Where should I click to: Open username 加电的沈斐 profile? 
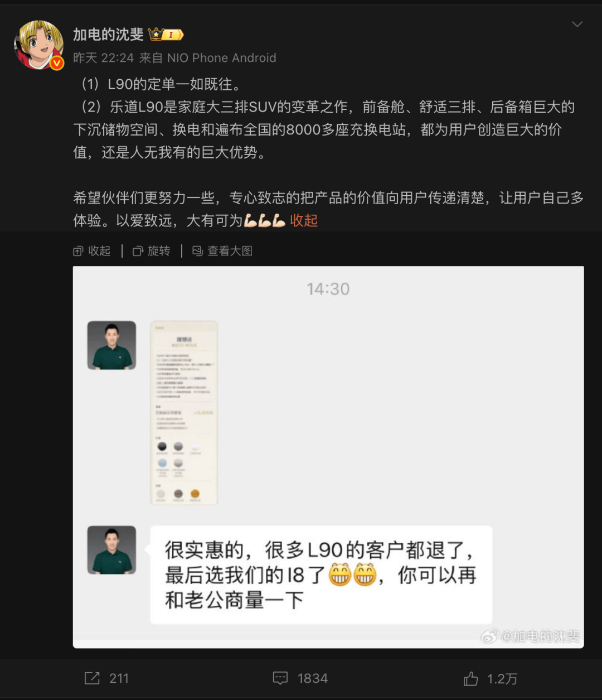108,35
